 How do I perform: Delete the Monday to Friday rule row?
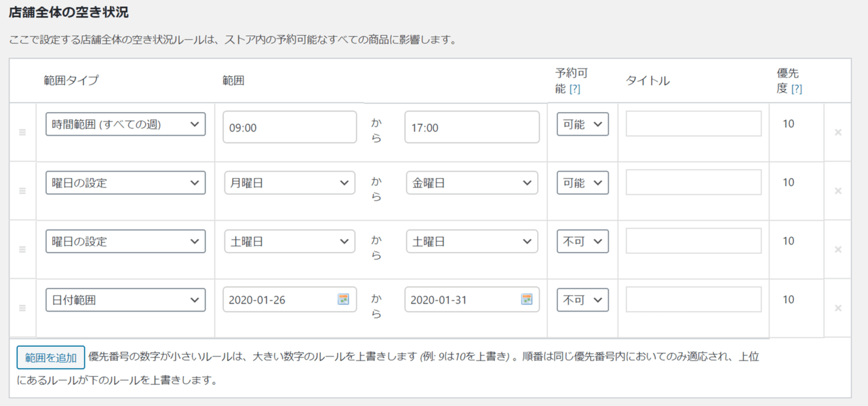[838, 191]
